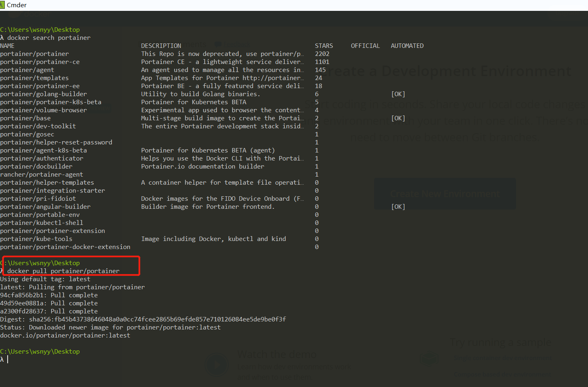The height and width of the screenshot is (387, 588).
Task: Select the portainer/portainer-ee row name
Action: click(40, 86)
